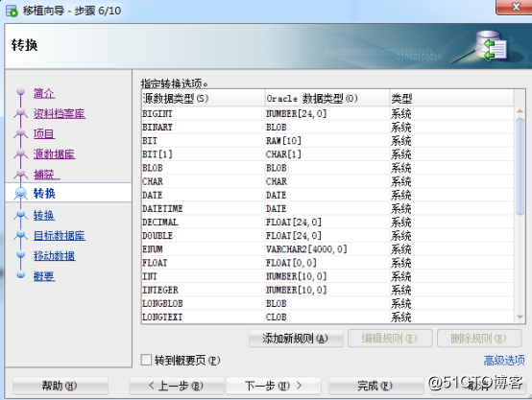Go back with 上一步(B)

[x=176, y=386]
